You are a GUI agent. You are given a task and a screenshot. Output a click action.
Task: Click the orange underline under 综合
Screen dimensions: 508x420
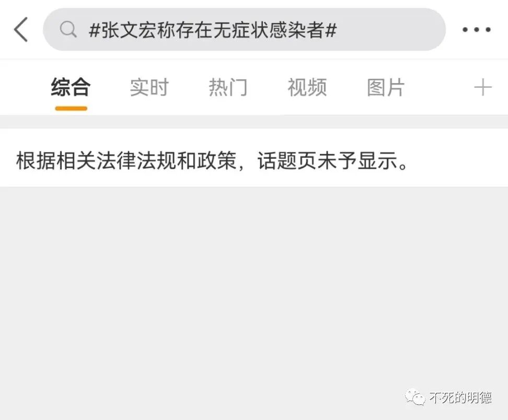click(71, 109)
